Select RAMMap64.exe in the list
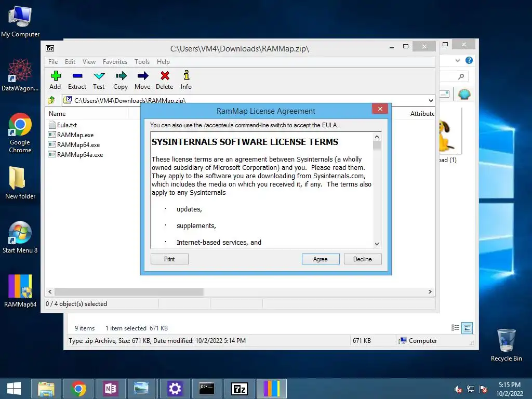Screen dimensions: 532x399 [74, 144]
